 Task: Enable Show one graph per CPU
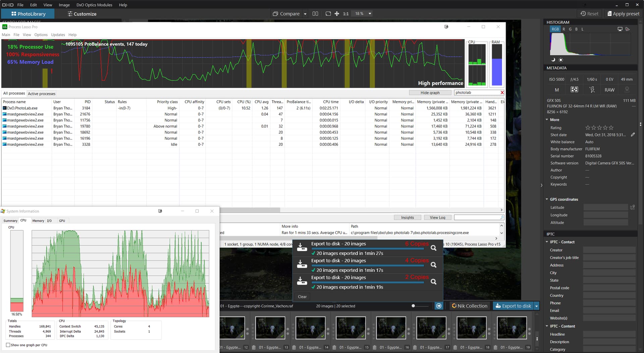[8, 345]
